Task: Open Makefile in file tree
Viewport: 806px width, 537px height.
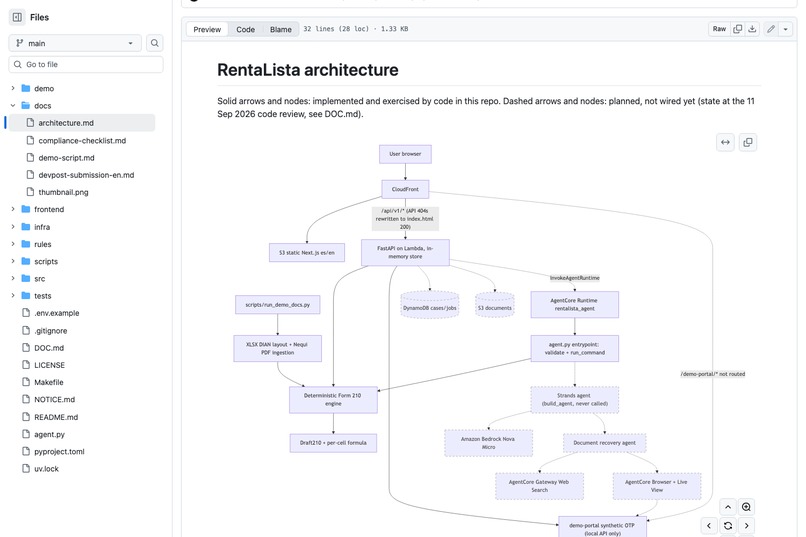Action: pyautogui.click(x=49, y=382)
